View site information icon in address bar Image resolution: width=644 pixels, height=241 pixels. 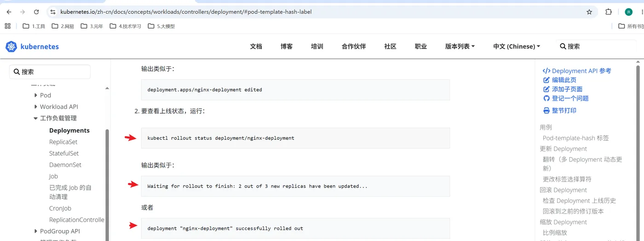click(x=53, y=12)
